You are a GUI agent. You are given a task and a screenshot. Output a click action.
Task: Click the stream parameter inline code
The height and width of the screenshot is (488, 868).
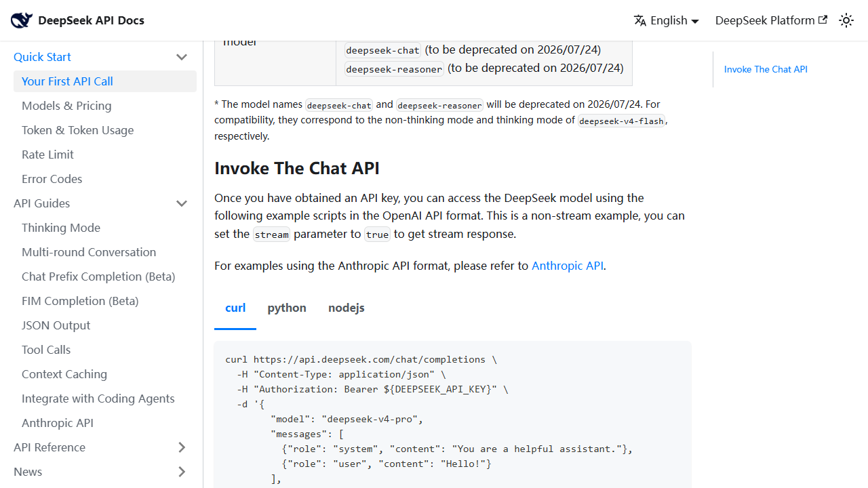271,235
